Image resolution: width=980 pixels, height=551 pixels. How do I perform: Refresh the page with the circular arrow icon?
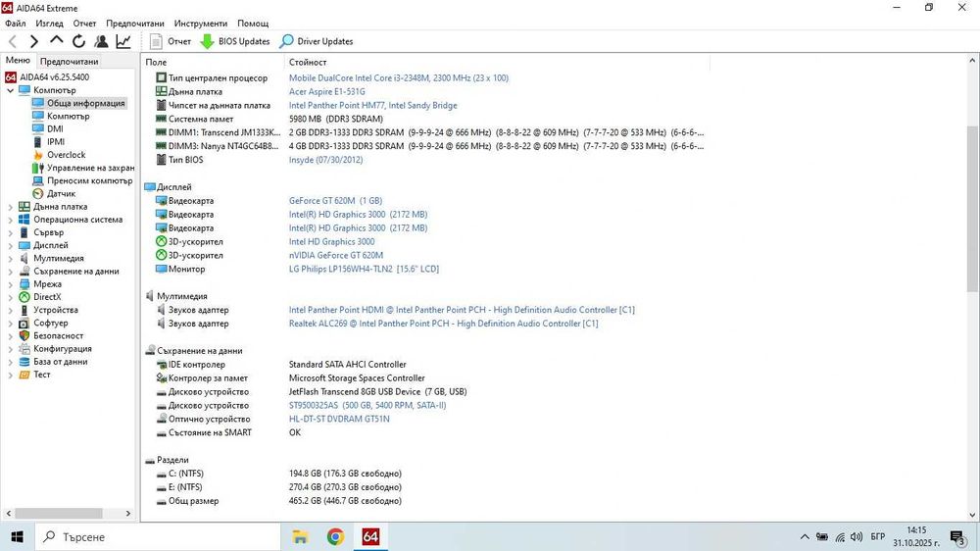[78, 41]
